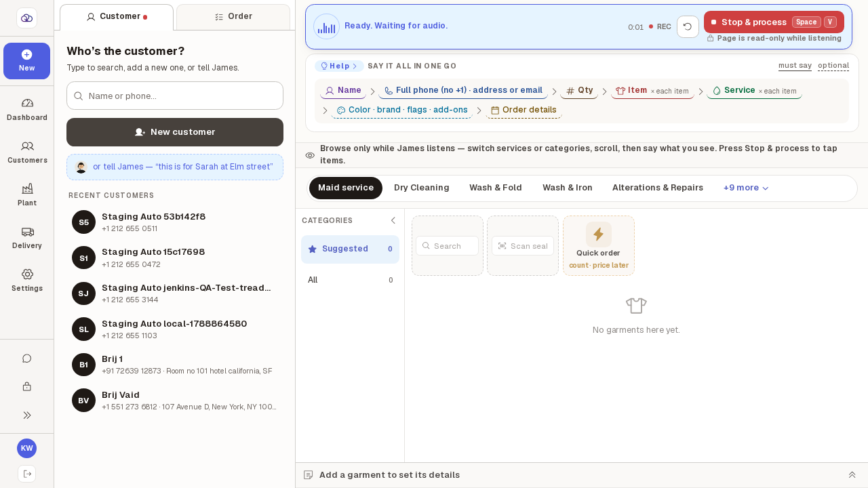Expand the sidebar with double chevron
This screenshot has height=488, width=868.
point(27,415)
